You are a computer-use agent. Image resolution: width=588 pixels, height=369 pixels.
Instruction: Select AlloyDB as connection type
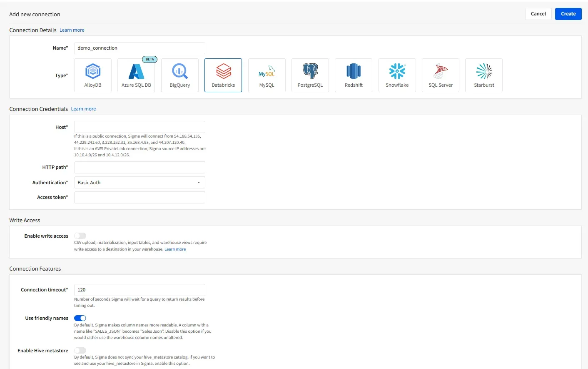pyautogui.click(x=92, y=75)
